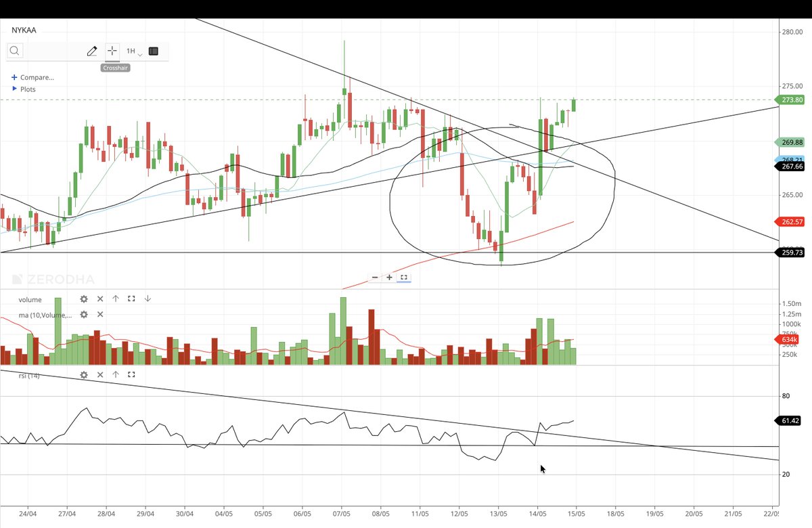
Task: Click the 280.00 price axis label
Action: coord(792,31)
